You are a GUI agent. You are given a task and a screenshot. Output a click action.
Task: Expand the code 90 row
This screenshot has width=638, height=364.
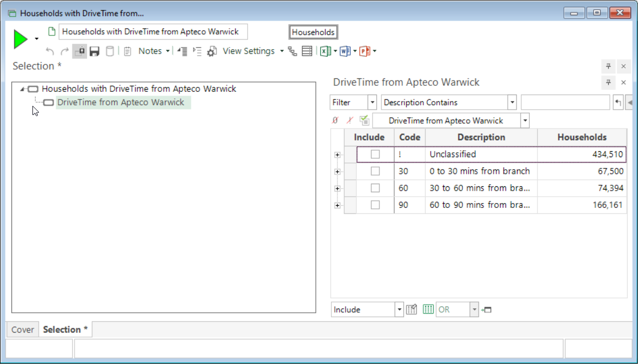pos(337,206)
